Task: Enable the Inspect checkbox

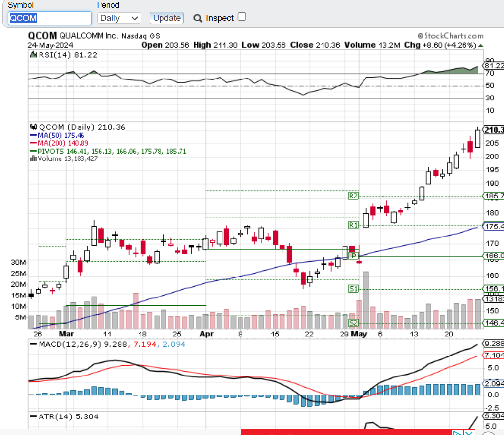Action: click(242, 17)
